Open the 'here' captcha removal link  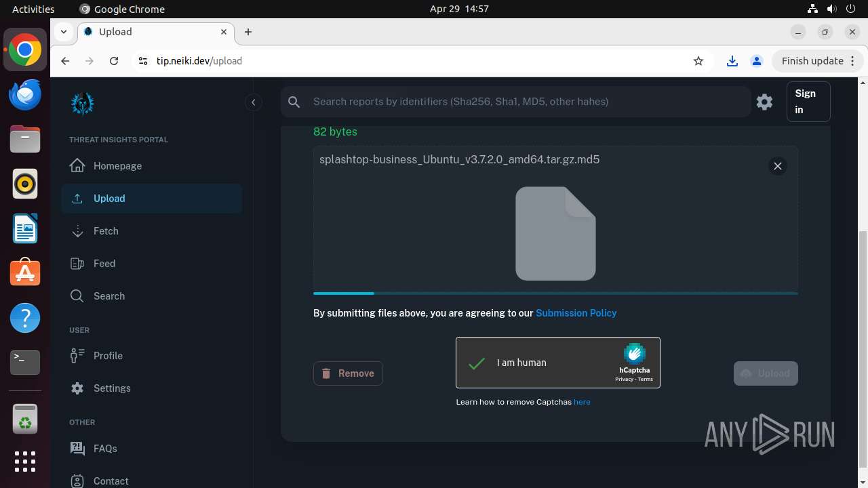click(x=582, y=402)
